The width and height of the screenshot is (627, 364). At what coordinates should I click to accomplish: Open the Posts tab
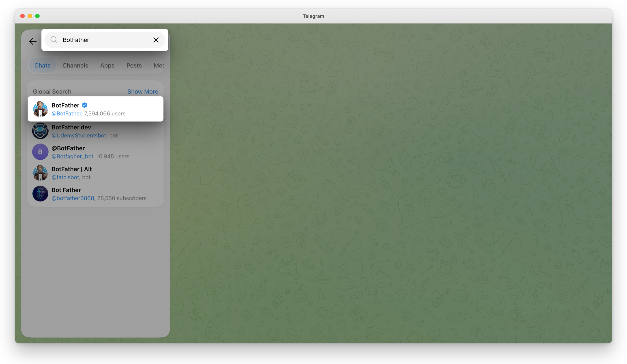click(134, 65)
